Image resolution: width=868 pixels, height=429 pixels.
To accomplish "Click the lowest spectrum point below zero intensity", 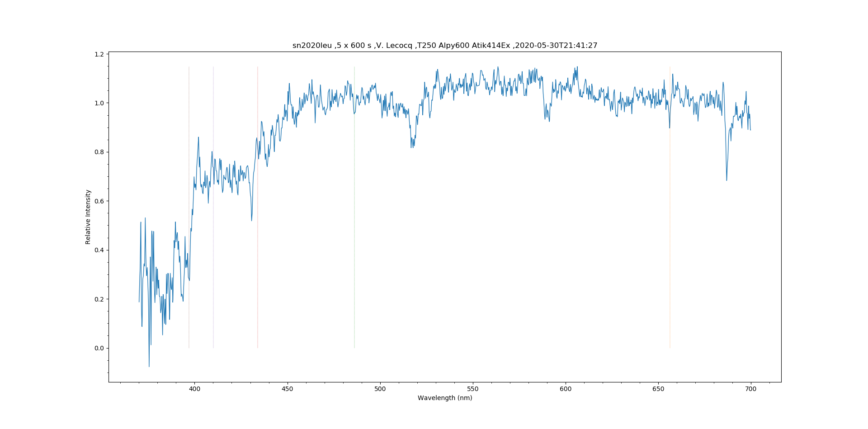I will (149, 366).
